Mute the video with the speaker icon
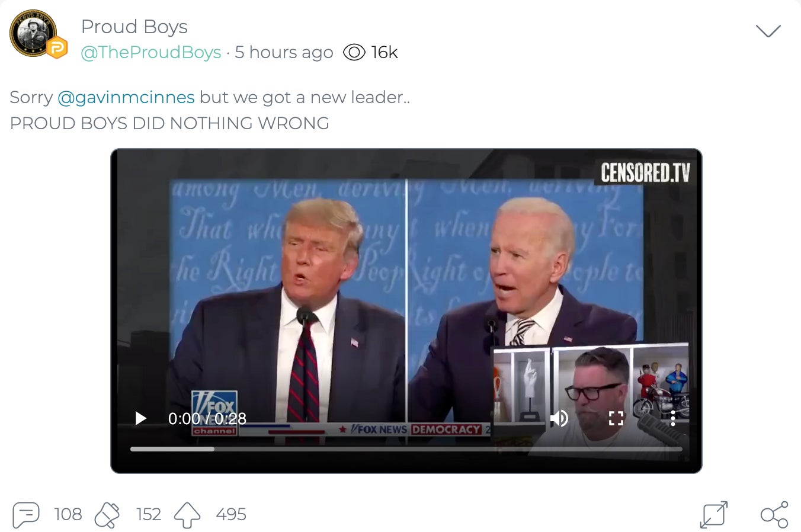This screenshot has width=801, height=532. click(559, 418)
